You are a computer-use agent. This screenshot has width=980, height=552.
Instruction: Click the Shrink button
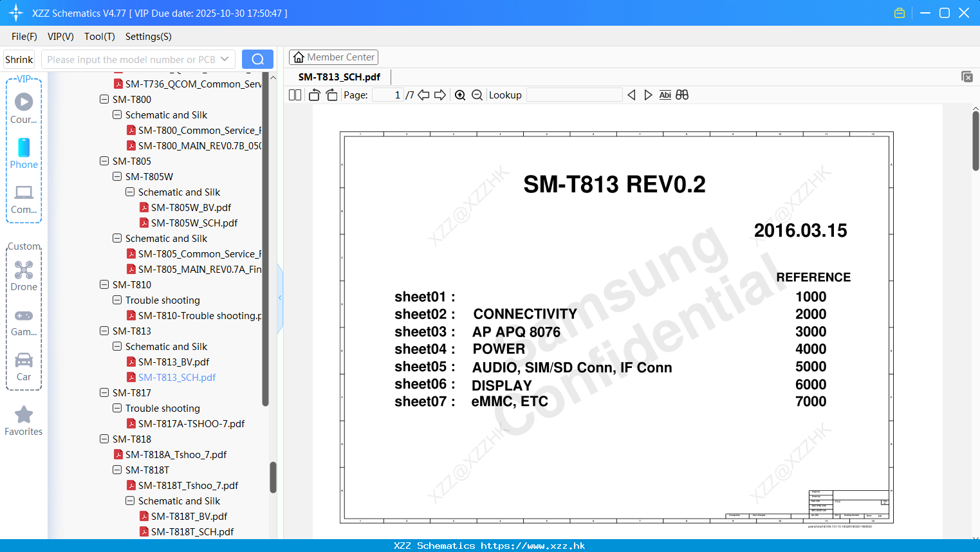click(x=19, y=59)
